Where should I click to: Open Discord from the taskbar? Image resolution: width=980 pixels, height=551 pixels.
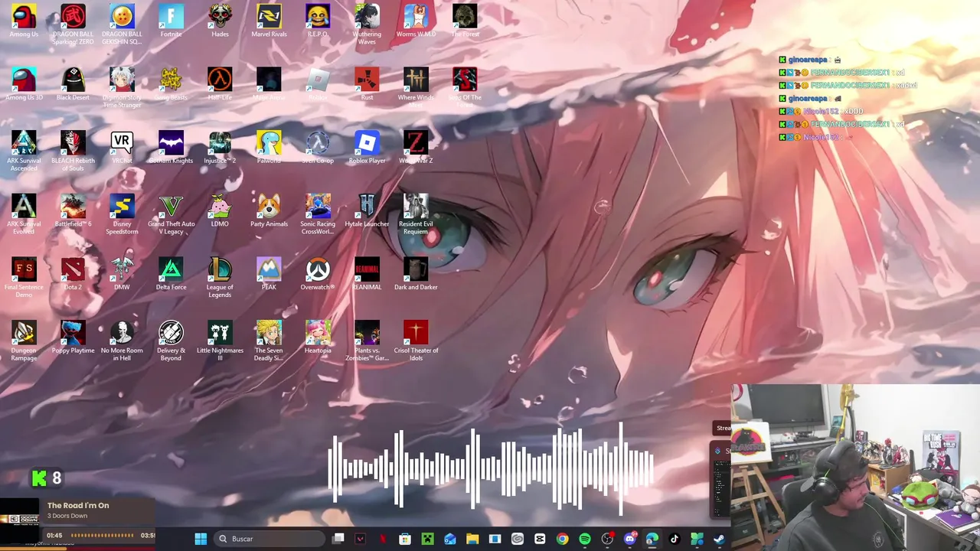click(629, 539)
